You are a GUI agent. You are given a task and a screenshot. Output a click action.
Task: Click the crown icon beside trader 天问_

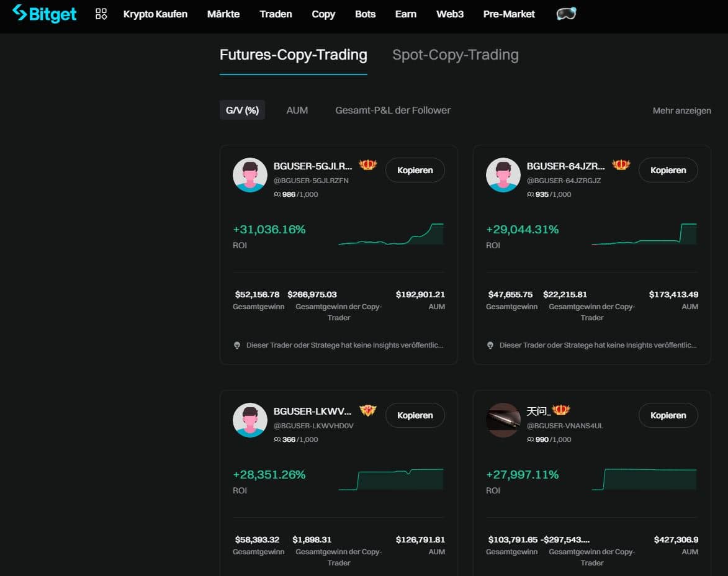pyautogui.click(x=560, y=410)
